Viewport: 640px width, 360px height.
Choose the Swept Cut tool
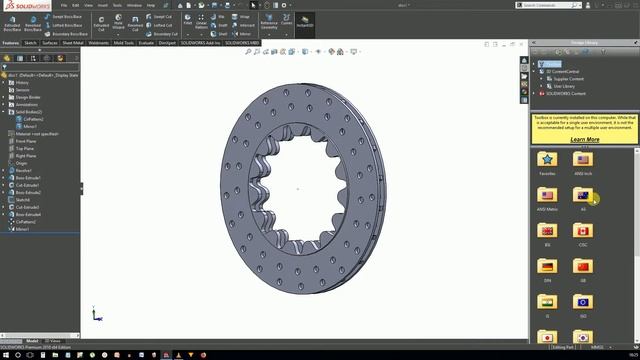[159, 17]
